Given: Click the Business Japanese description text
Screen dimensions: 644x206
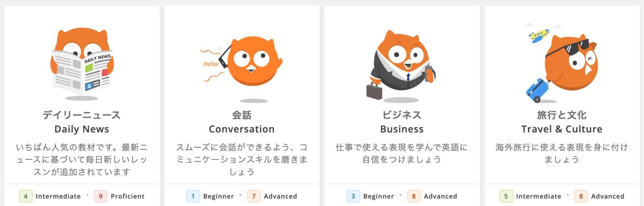Looking at the screenshot, I should pos(402,154).
